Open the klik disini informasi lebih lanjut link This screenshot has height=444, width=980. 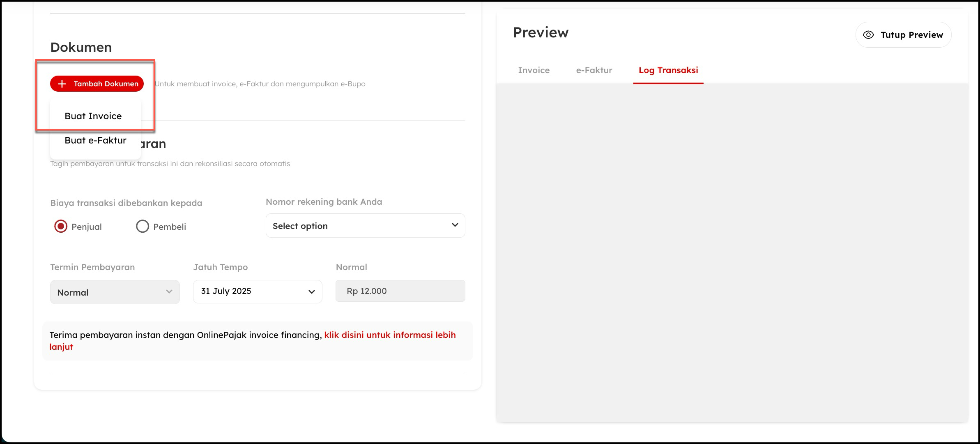pyautogui.click(x=389, y=335)
